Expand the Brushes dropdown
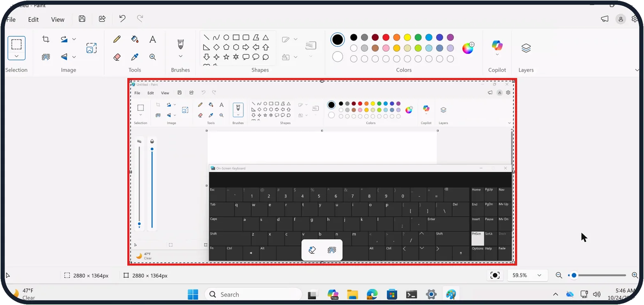644x305 pixels. pyautogui.click(x=180, y=56)
